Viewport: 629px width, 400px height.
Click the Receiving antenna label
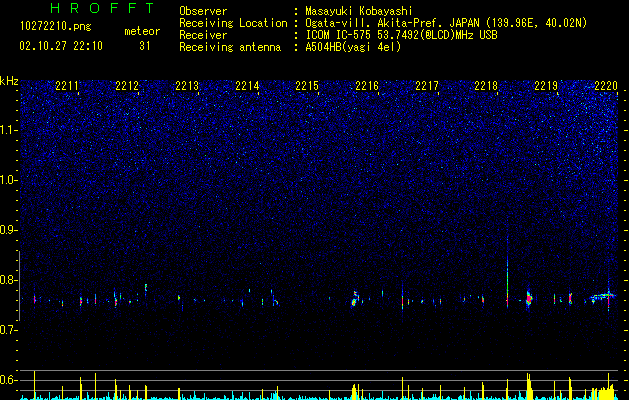230,47
